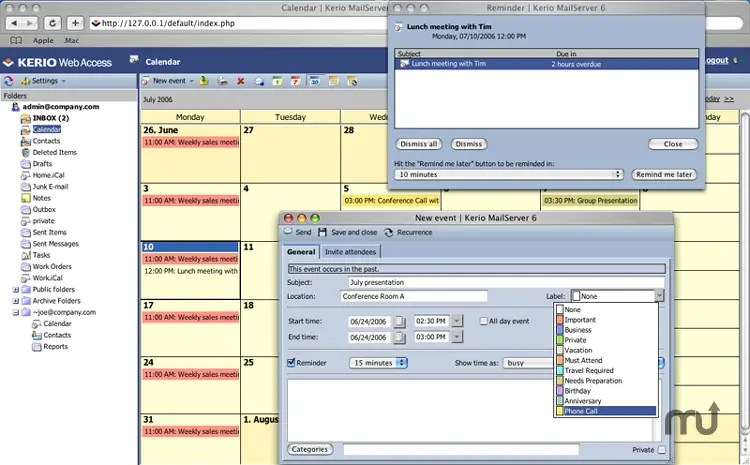Open the Junk E-mail folder

pyautogui.click(x=50, y=187)
